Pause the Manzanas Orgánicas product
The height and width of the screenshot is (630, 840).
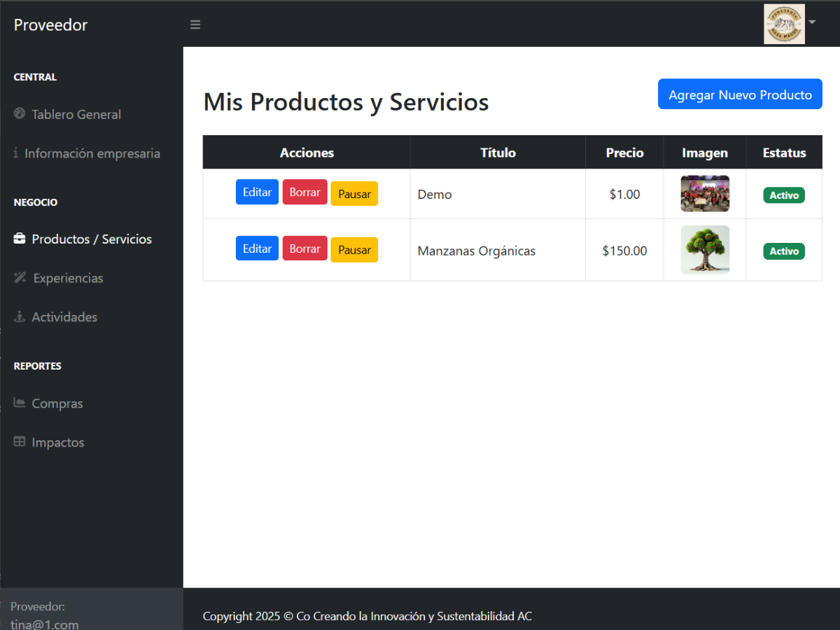point(354,250)
